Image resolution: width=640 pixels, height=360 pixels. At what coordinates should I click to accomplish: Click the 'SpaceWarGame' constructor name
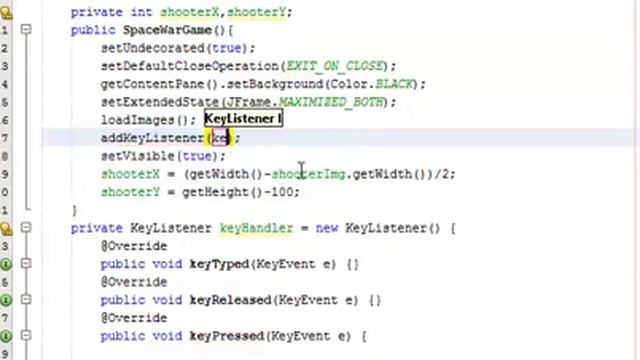[167, 30]
